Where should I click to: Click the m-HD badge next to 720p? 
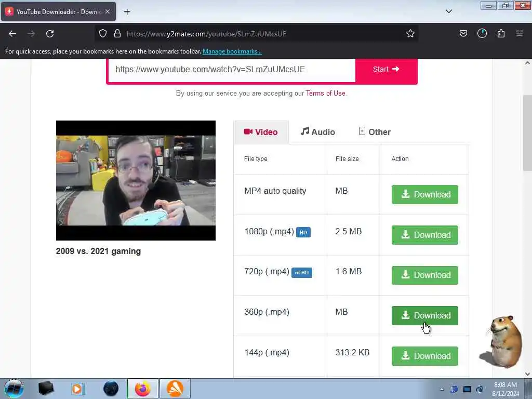coord(302,272)
